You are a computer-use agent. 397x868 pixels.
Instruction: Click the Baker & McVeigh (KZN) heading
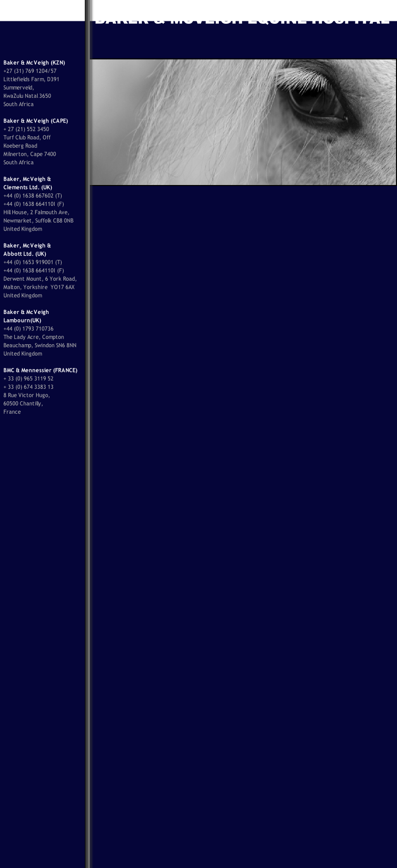click(34, 62)
